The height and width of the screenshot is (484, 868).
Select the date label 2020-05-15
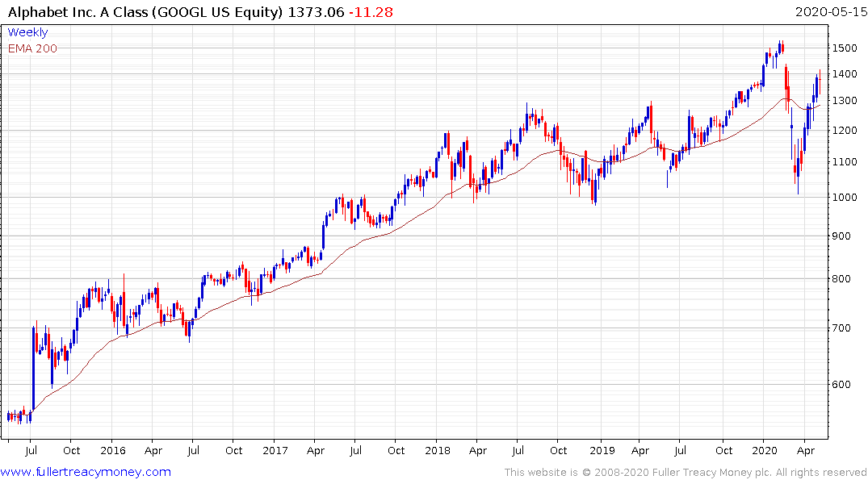coord(831,12)
